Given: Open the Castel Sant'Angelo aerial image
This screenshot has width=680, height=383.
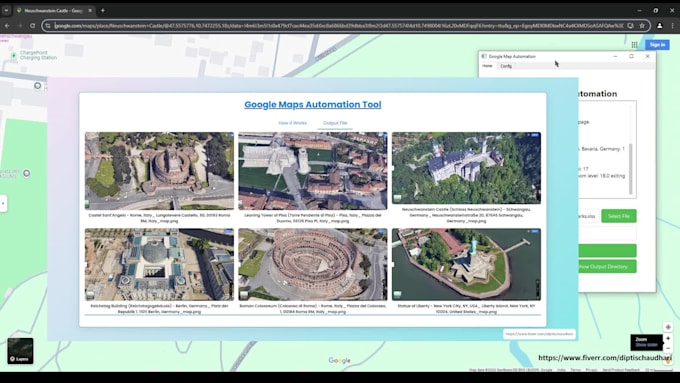Looking at the screenshot, I should pyautogui.click(x=159, y=171).
